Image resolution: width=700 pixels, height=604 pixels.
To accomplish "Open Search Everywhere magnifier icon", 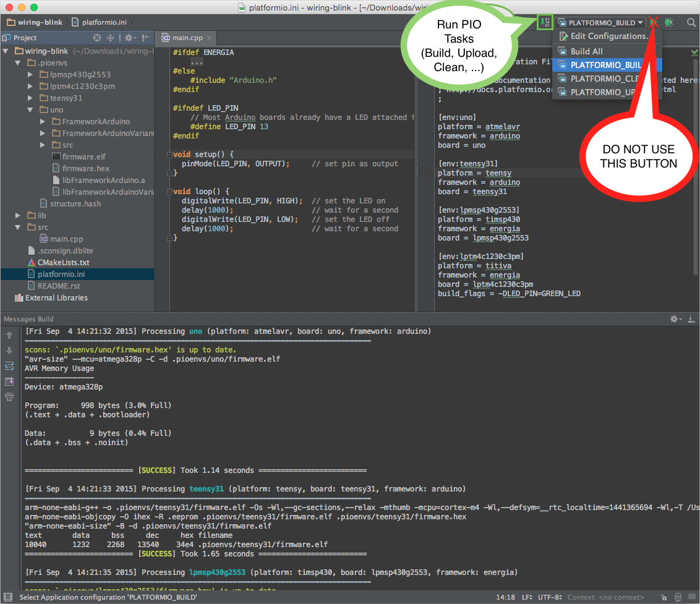I will click(691, 22).
